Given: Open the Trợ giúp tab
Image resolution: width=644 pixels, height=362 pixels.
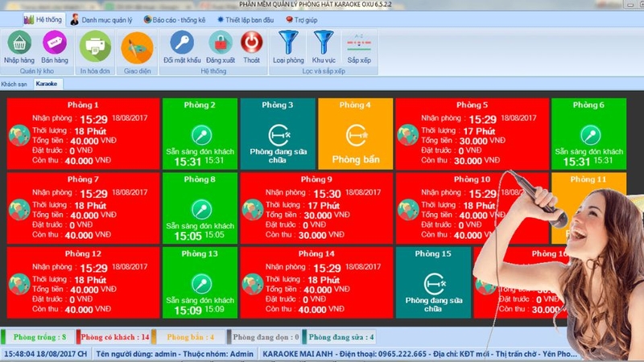Looking at the screenshot, I should [x=301, y=19].
